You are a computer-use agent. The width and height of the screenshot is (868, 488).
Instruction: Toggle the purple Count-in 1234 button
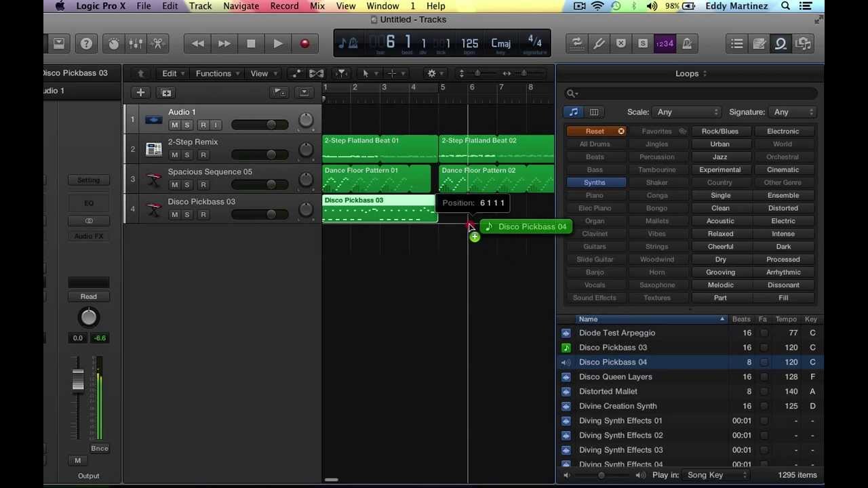[665, 43]
